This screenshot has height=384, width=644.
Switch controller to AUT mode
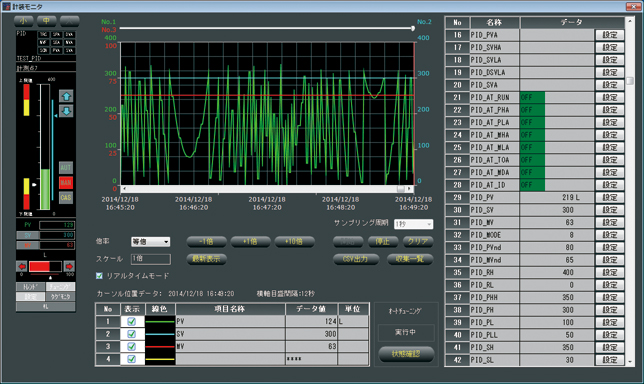66,168
